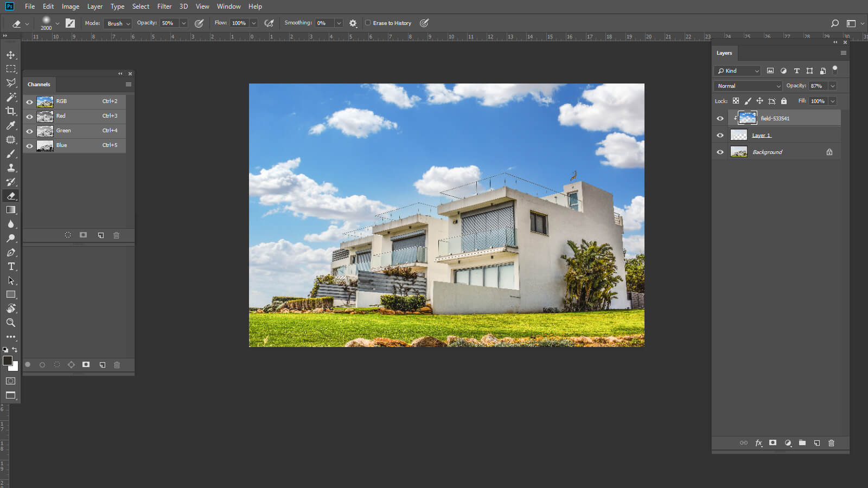Click the foreground color swatch

point(8,361)
